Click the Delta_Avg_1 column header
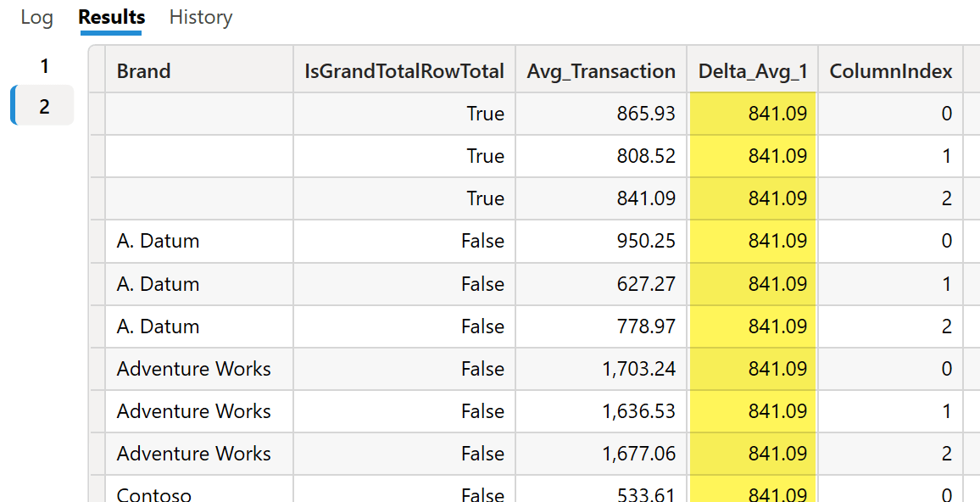Viewport: 980px width, 502px height. (x=753, y=71)
